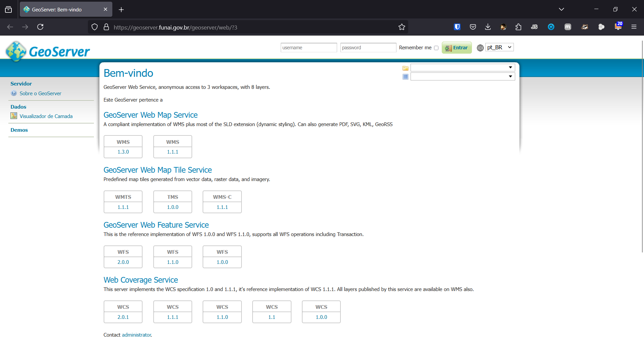Open the WMS-C 1.1.1 capabilities link
Viewport: 644px width, 342px height.
tap(222, 207)
